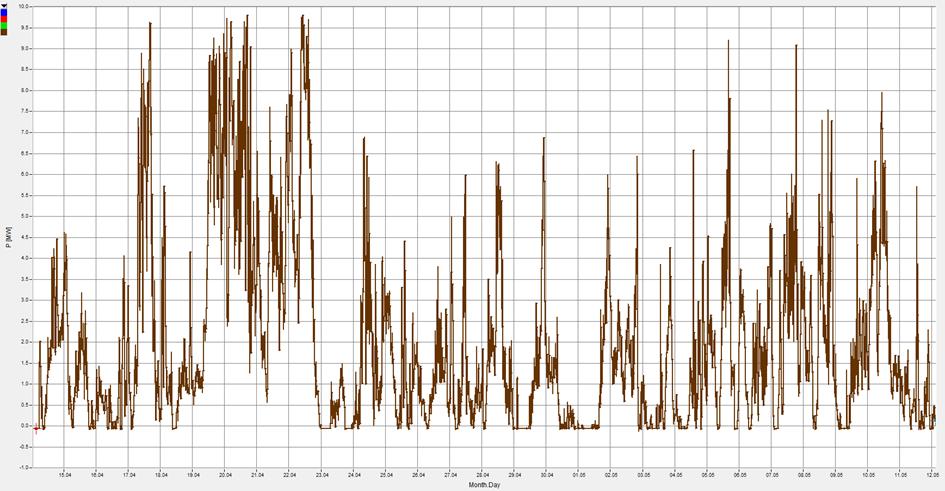Click the '0.0' y-axis value label

(x=25, y=426)
